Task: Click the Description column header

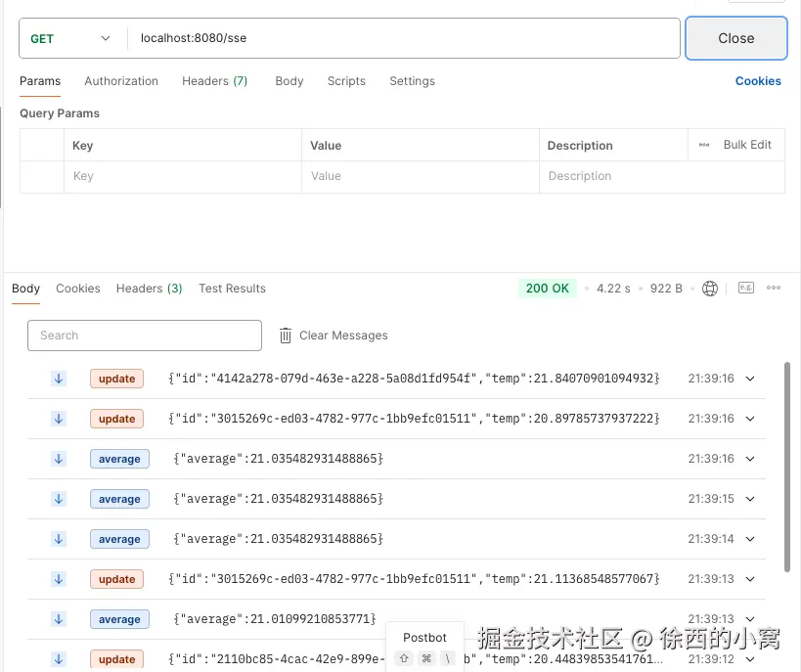Action: [x=580, y=146]
